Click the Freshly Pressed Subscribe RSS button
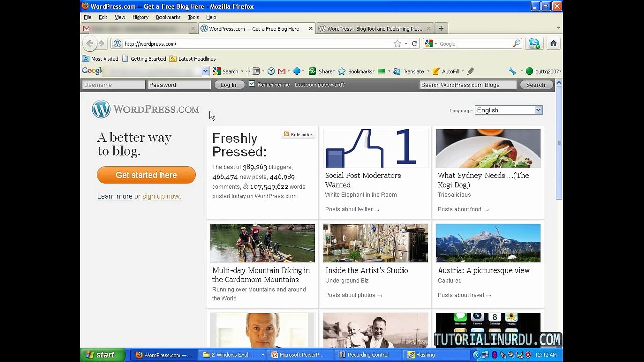The height and width of the screenshot is (362, 644). point(298,134)
